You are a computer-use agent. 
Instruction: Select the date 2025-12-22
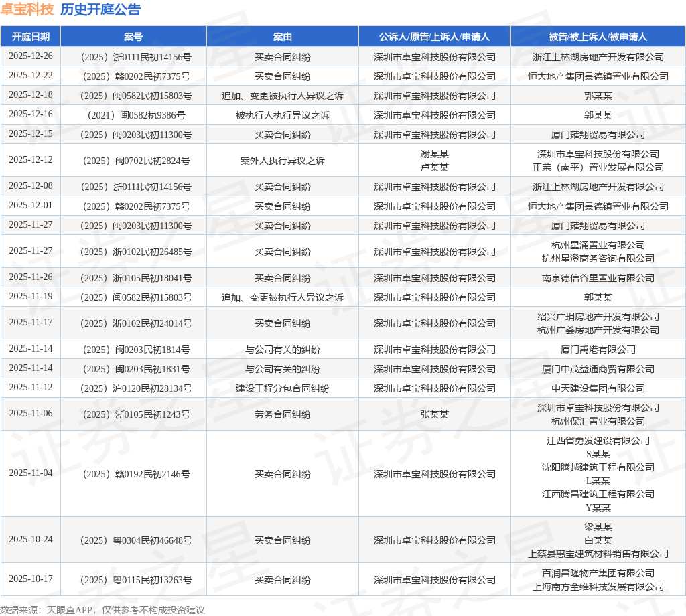pyautogui.click(x=31, y=75)
